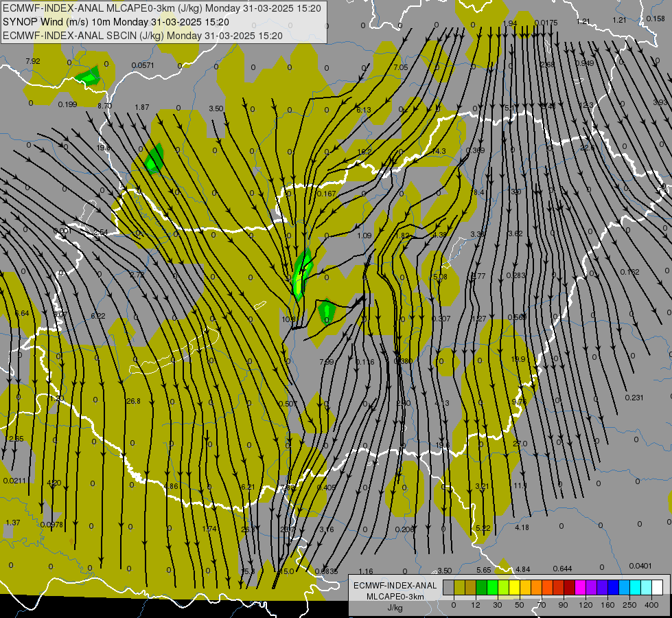Click the value '6.64' on the map
The width and height of the screenshot is (672, 618).
(22, 314)
